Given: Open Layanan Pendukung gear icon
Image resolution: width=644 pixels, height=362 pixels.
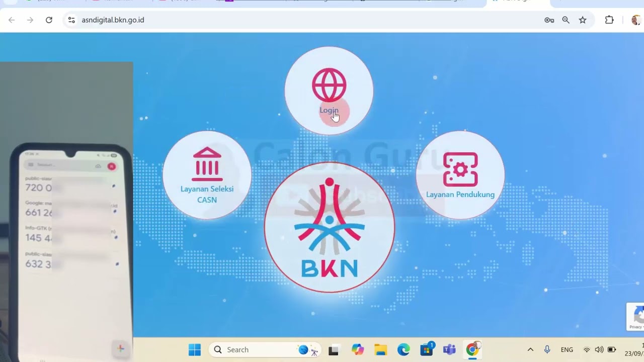Looking at the screenshot, I should tap(460, 169).
